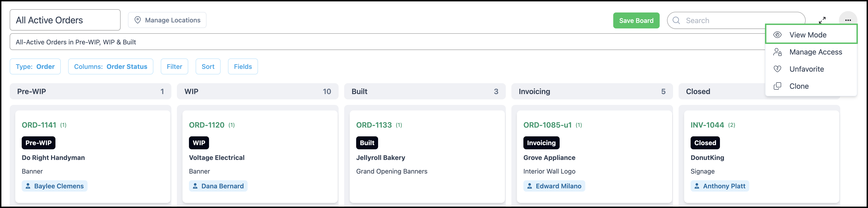
Task: Open order ORD-1120 link
Action: coord(206,125)
